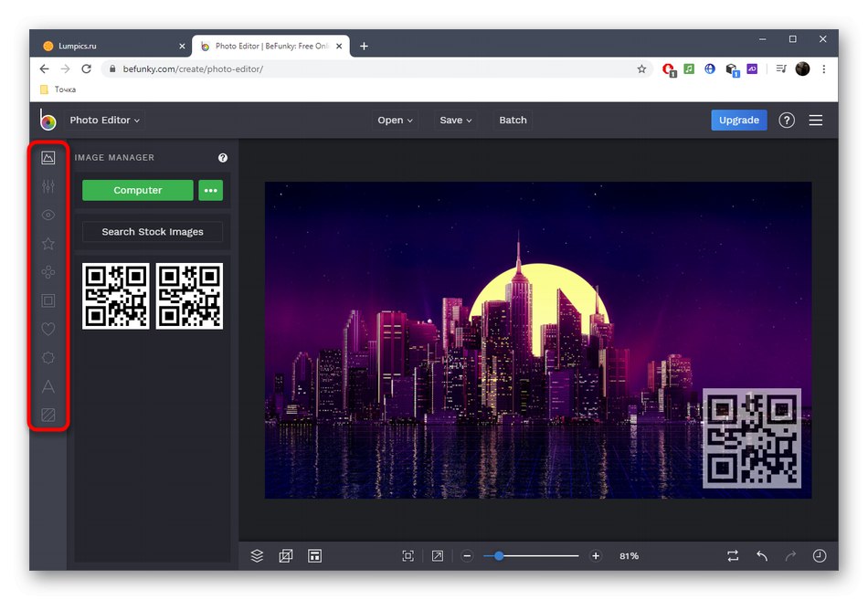
Task: Click the green music-note extension icon
Action: [x=689, y=69]
